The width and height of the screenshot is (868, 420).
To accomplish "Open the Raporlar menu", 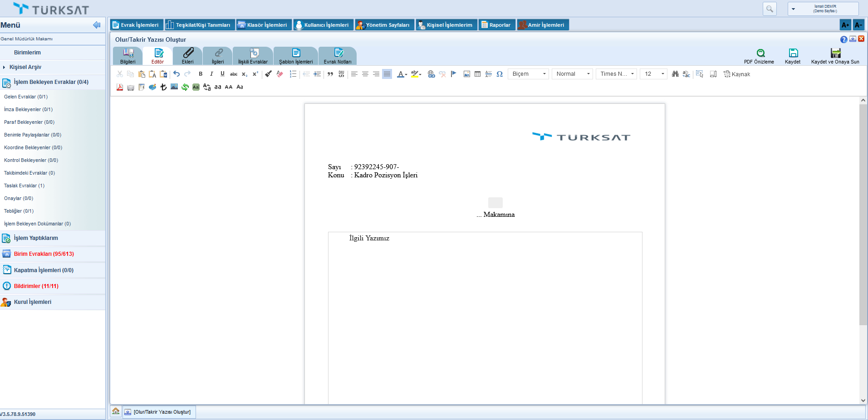I will 496,25.
